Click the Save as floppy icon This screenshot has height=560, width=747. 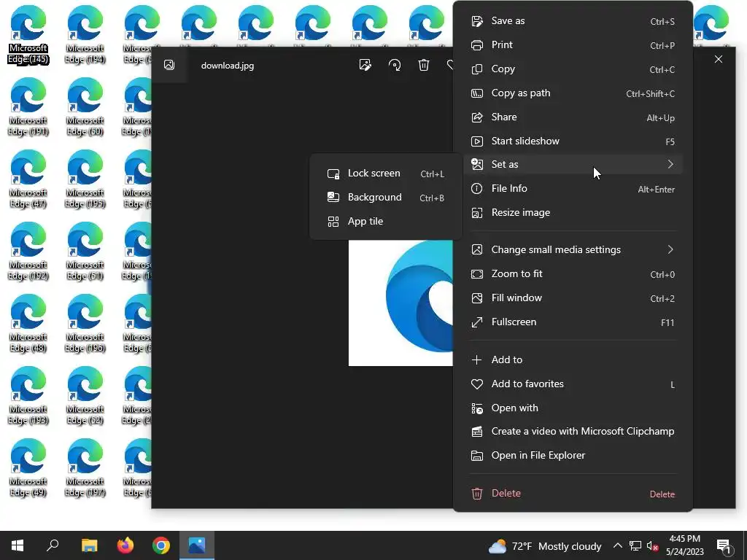(x=477, y=21)
